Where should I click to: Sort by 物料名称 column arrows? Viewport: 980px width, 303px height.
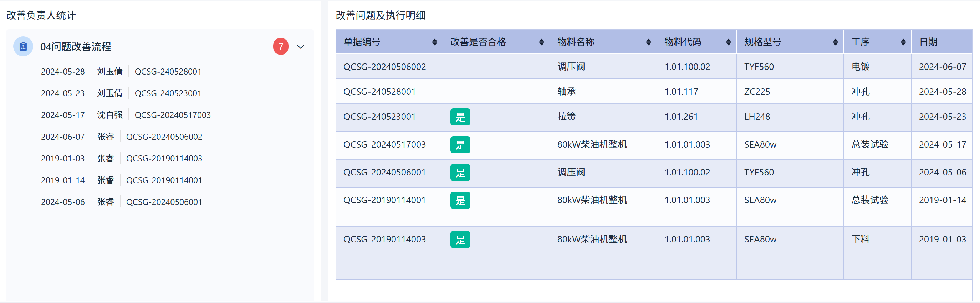tap(648, 42)
